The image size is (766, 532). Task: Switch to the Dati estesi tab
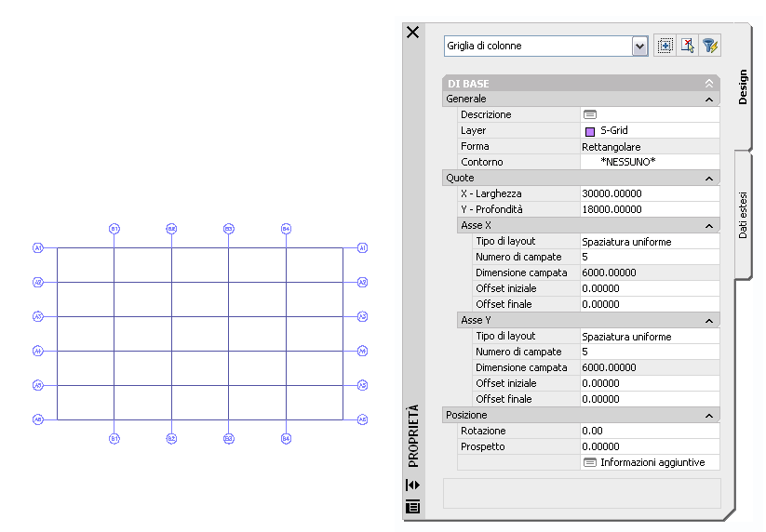[x=743, y=215]
